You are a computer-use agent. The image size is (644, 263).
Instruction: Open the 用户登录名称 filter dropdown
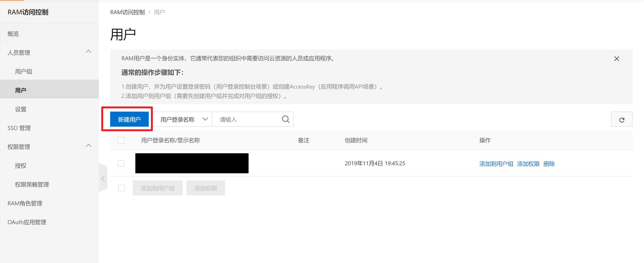pos(183,119)
